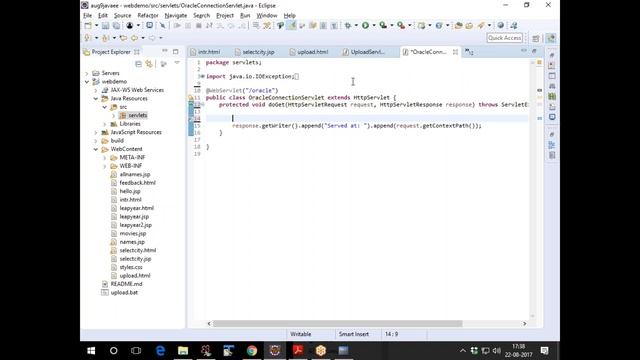Select allnames.jsp in Project Explorer
640x360 pixels.
pyautogui.click(x=135, y=174)
